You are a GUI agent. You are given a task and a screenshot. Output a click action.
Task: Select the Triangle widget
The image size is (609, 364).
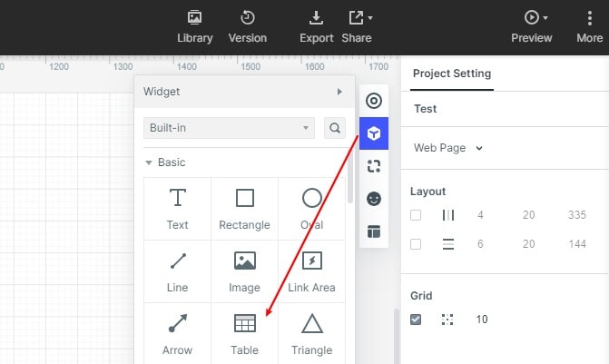(x=311, y=333)
